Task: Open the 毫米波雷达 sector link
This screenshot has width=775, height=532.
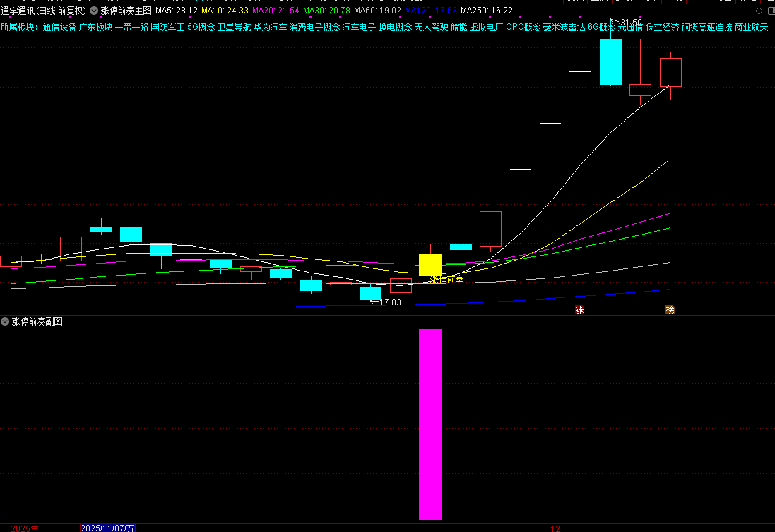Action: tap(564, 27)
